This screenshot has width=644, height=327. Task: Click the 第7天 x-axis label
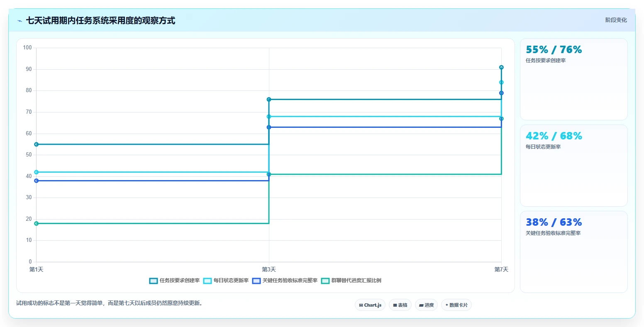pyautogui.click(x=501, y=270)
